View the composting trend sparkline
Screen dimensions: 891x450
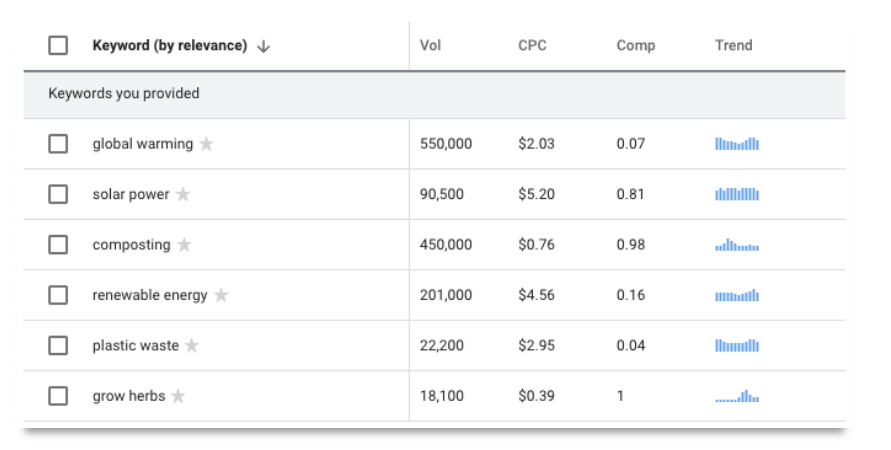(x=737, y=245)
